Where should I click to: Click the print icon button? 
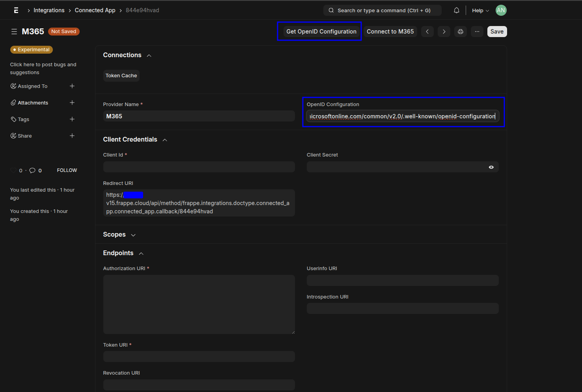[461, 32]
